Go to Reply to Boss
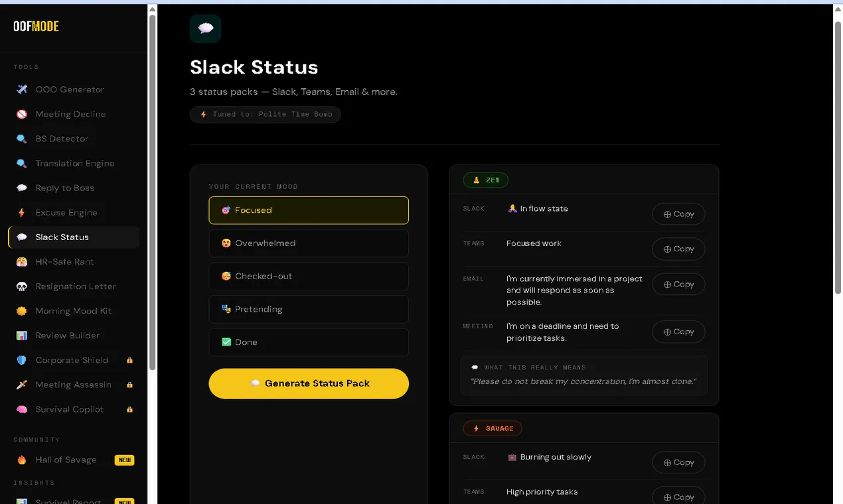 [74, 188]
